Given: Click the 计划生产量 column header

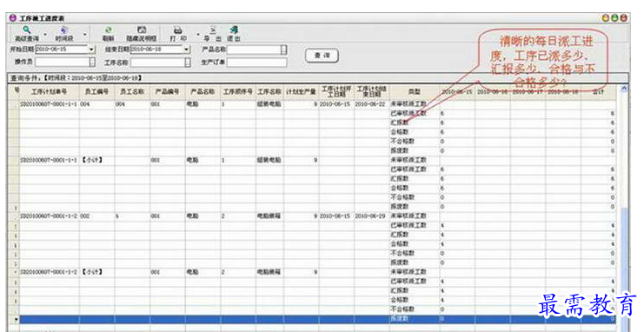Looking at the screenshot, I should pos(301,91).
